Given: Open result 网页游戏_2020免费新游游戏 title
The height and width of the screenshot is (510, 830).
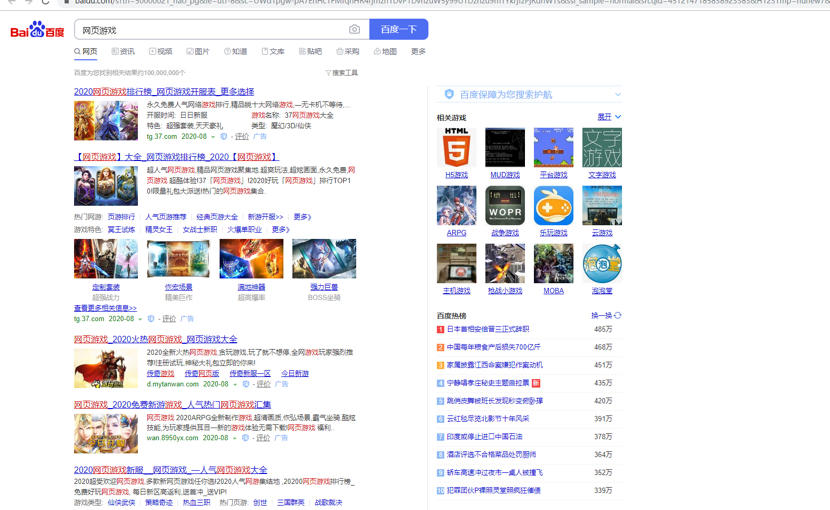Looking at the screenshot, I should (x=173, y=405).
